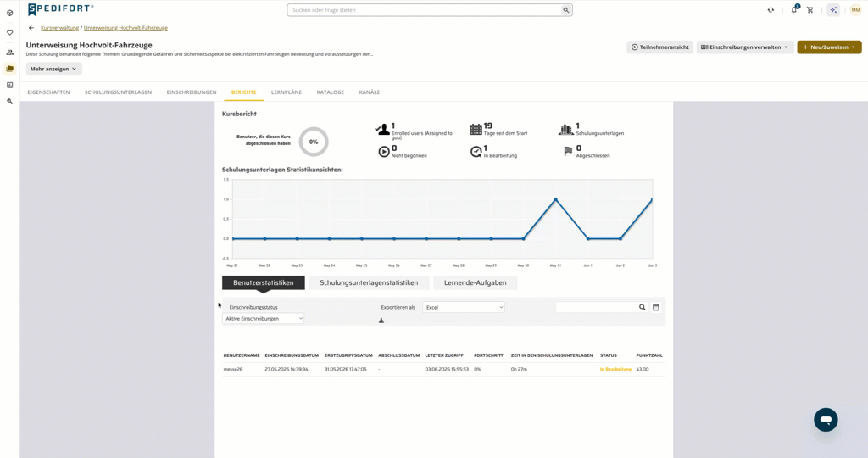
Task: Click the MM user avatar
Action: 855,10
